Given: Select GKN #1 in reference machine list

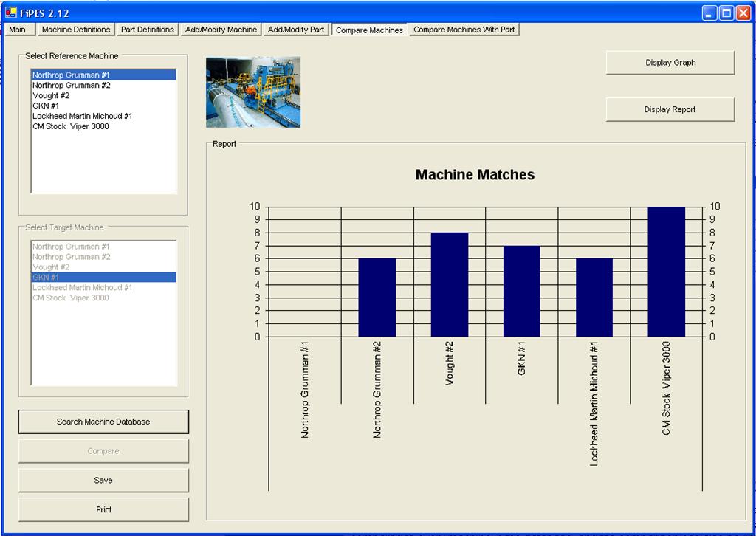Looking at the screenshot, I should click(x=46, y=106).
